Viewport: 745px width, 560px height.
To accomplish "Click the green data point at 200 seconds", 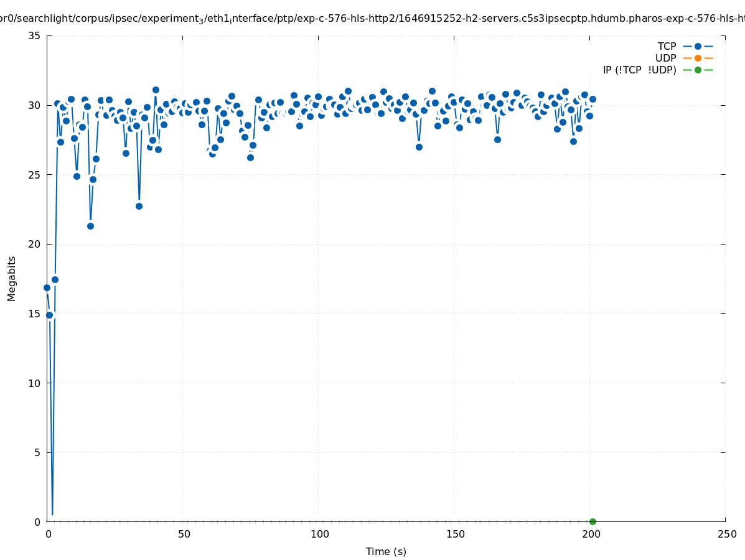I will (x=593, y=521).
